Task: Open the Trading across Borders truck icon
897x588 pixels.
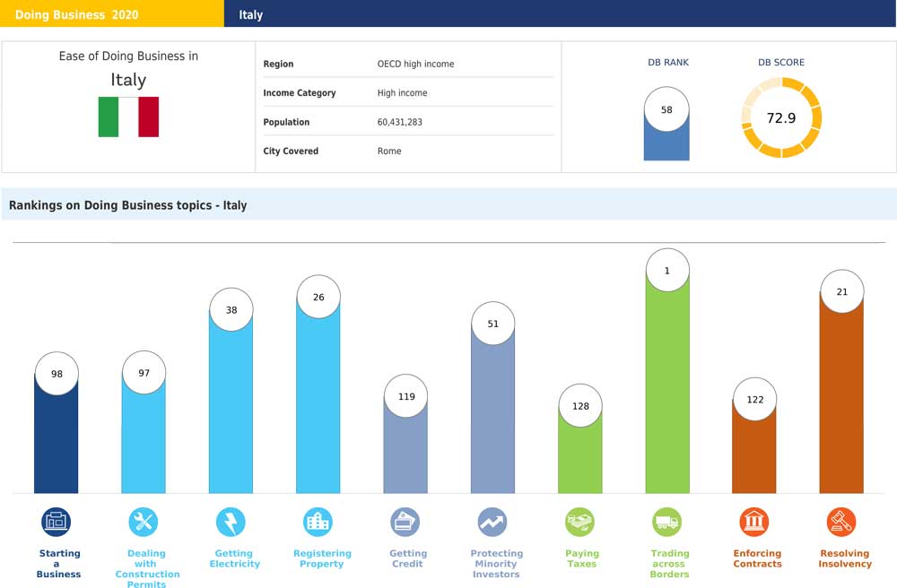Action: coord(667,522)
